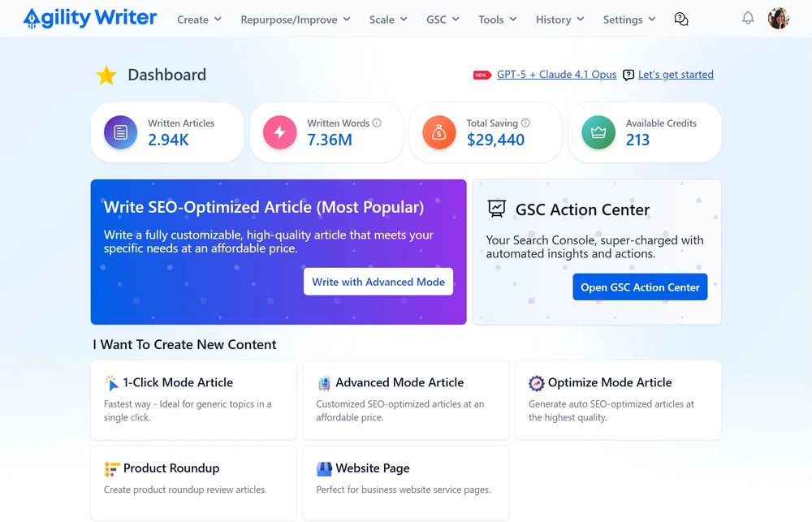The image size is (812, 522).
Task: Click the Product Roundup list icon
Action: coord(111,468)
